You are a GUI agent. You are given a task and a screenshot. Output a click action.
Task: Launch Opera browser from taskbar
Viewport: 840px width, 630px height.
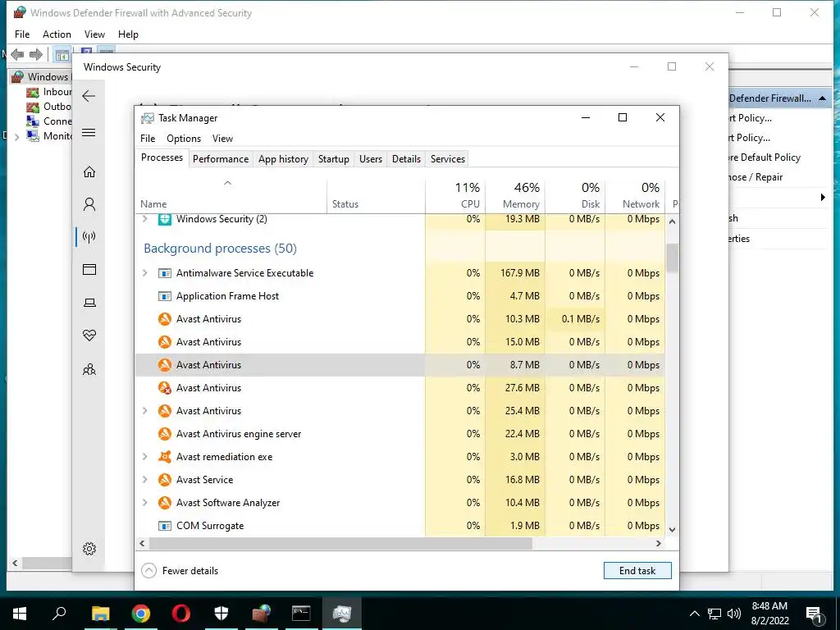point(181,614)
